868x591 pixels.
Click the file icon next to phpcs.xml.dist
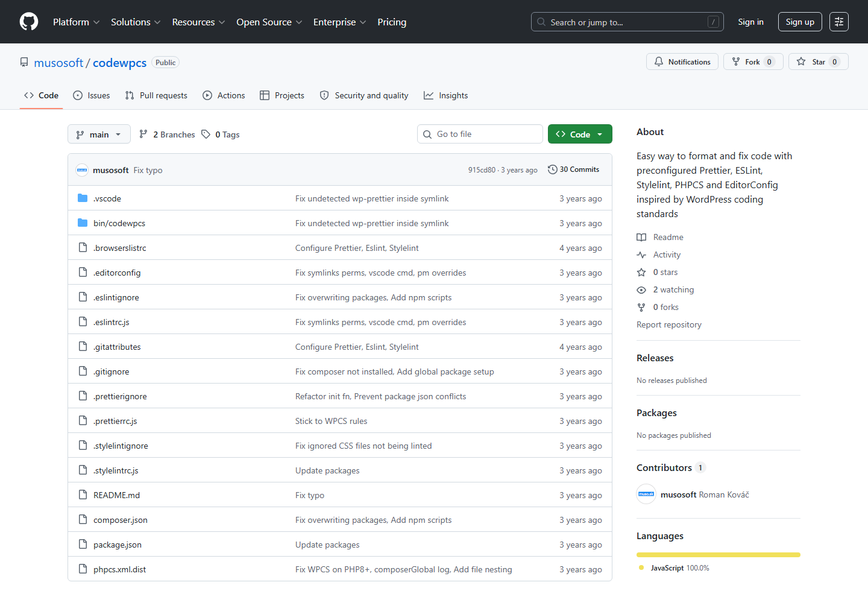click(83, 569)
